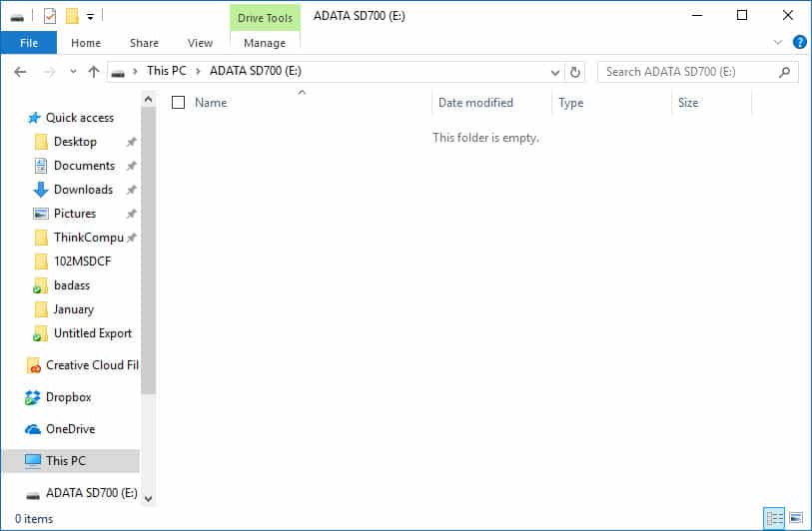Select ADATA SD700 (E:) in navigation pane
This screenshot has height=531, width=812.
coord(92,493)
